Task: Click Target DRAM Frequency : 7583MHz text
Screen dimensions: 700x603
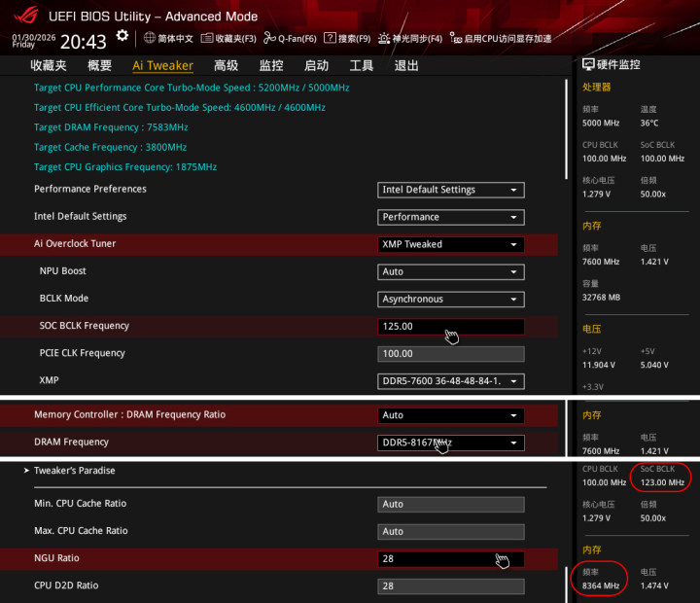Action: pos(111,127)
